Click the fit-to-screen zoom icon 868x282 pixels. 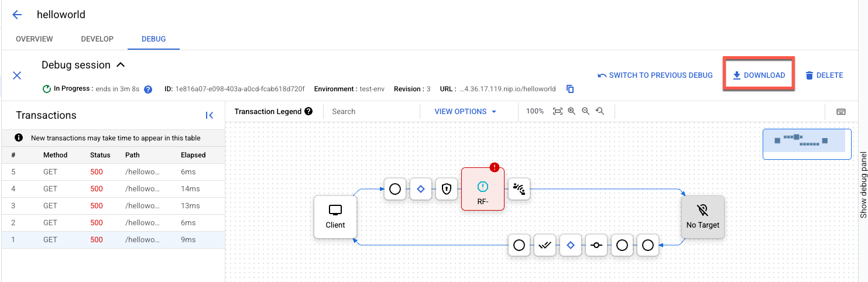(x=557, y=111)
